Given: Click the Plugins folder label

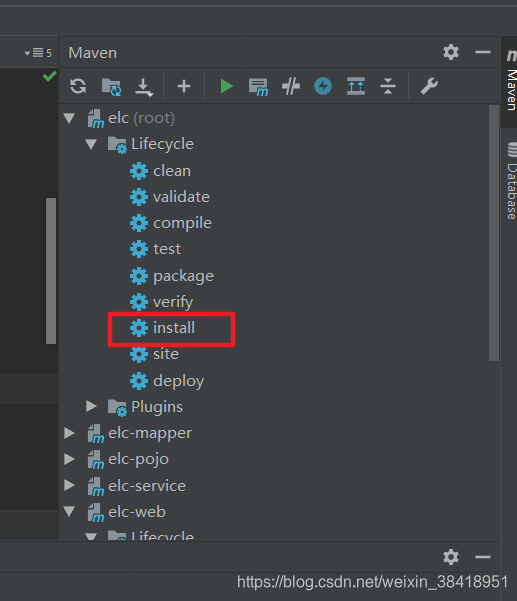Looking at the screenshot, I should coord(157,407).
